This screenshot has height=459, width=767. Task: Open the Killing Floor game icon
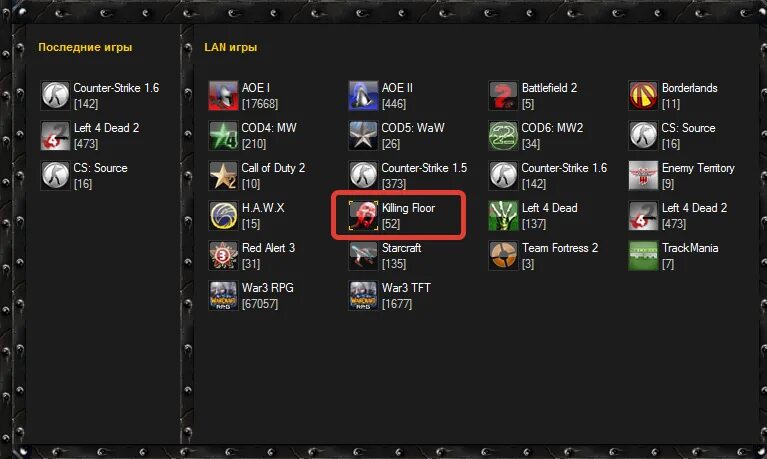point(363,215)
